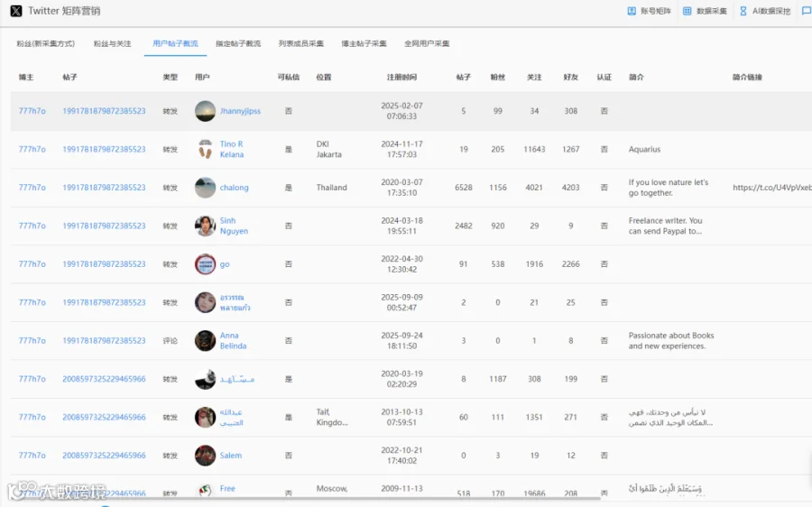Open the 账号矩阵 icon in top bar
The image size is (812, 507).
coord(632,11)
